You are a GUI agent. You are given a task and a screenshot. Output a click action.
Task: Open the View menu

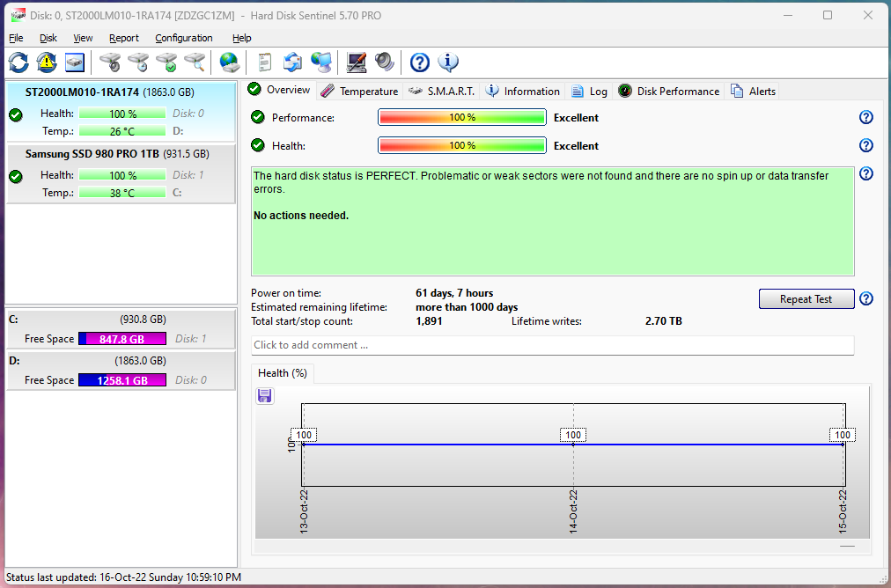83,38
